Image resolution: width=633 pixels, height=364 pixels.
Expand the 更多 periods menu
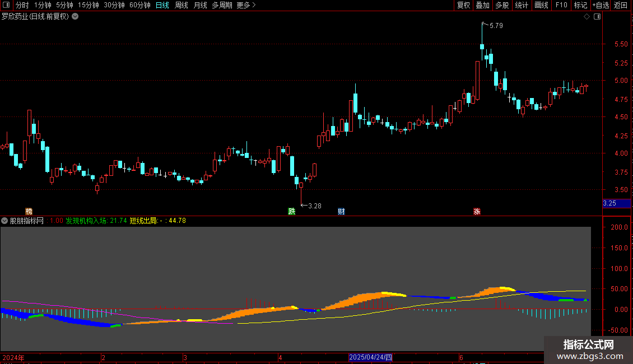click(246, 5)
